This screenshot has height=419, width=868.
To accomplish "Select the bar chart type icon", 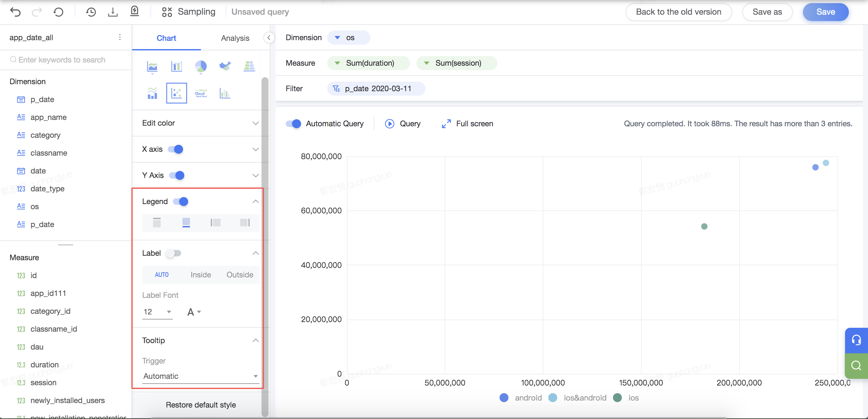I will [x=177, y=66].
